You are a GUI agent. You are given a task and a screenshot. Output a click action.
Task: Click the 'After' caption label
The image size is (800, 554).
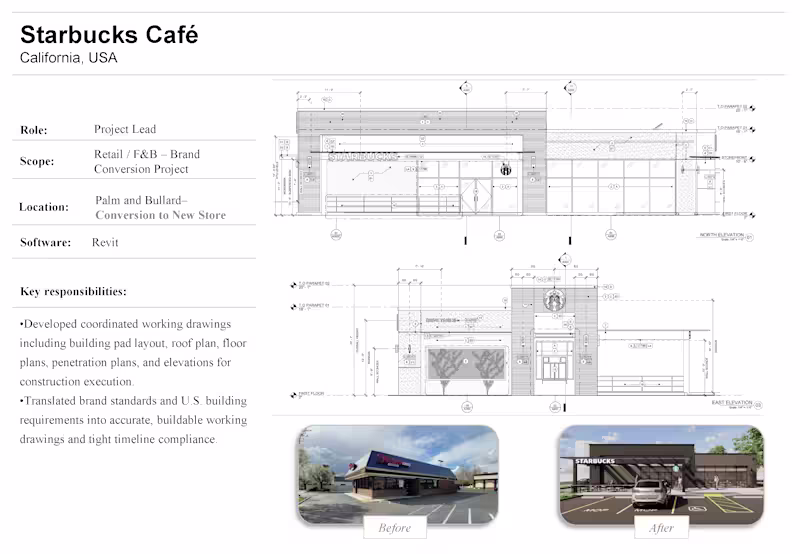coord(662,527)
